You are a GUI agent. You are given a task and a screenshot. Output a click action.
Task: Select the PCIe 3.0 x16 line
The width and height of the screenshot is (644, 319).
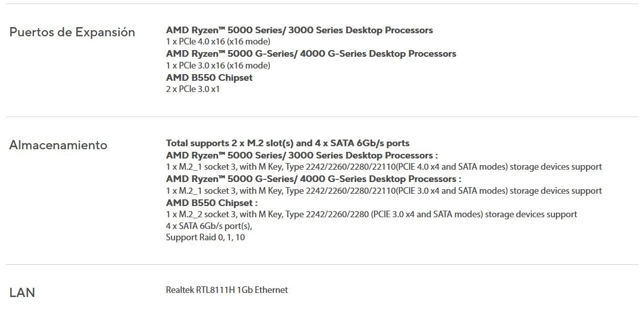[218, 65]
